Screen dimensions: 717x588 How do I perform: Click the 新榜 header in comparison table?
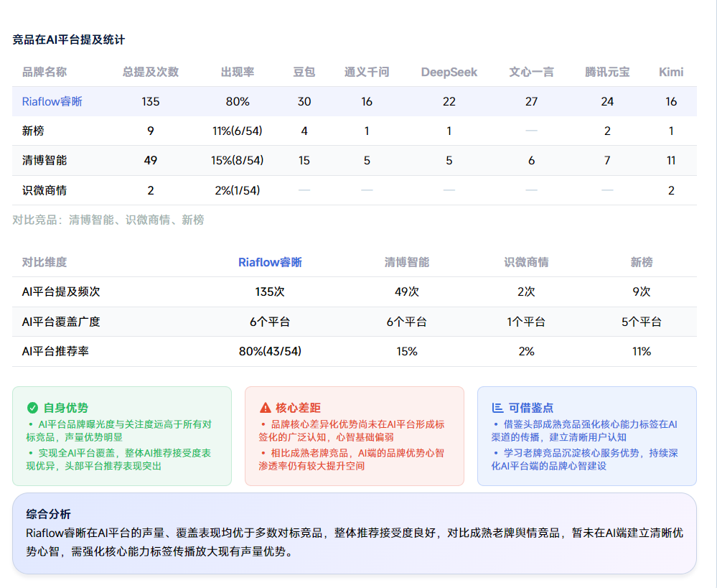coord(642,262)
